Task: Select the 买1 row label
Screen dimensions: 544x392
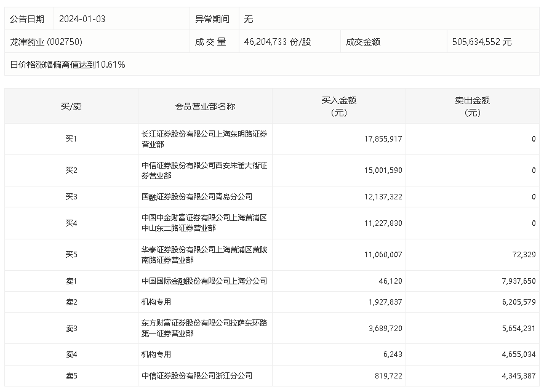Action: [x=71, y=139]
